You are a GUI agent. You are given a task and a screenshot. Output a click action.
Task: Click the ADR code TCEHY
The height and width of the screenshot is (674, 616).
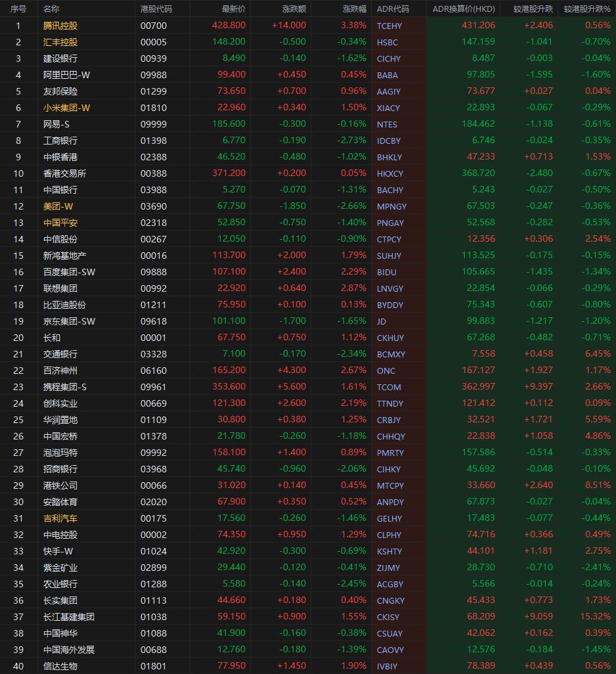(389, 26)
